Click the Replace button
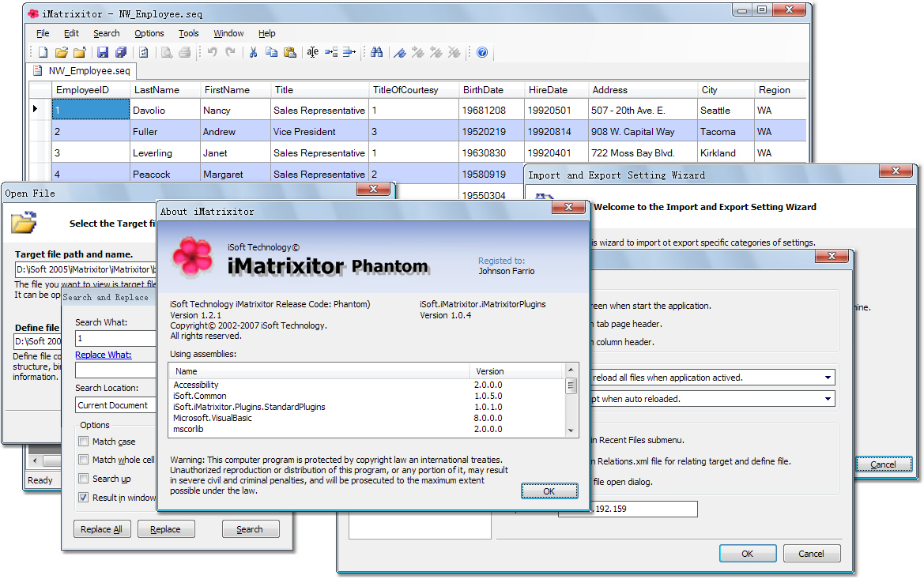The width and height of the screenshot is (924, 579). [x=165, y=529]
